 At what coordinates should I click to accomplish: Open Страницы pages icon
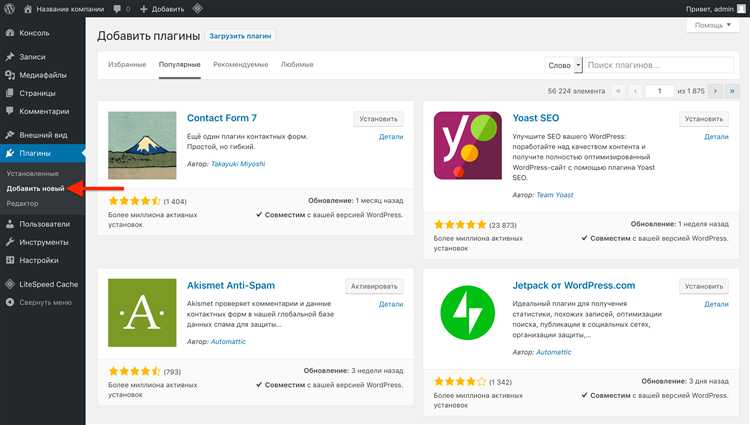point(10,93)
